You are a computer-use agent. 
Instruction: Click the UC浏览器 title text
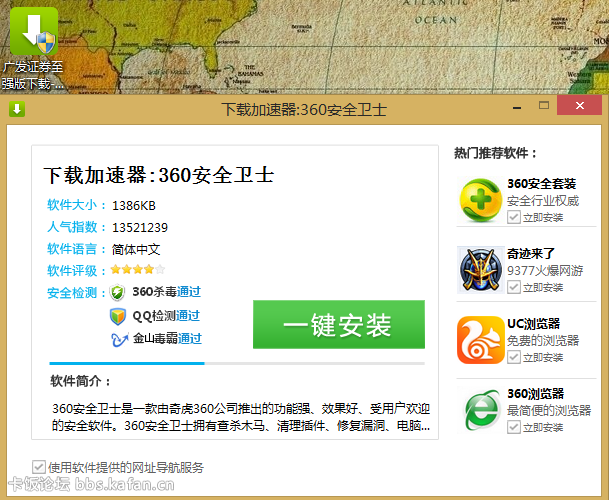pyautogui.click(x=534, y=324)
